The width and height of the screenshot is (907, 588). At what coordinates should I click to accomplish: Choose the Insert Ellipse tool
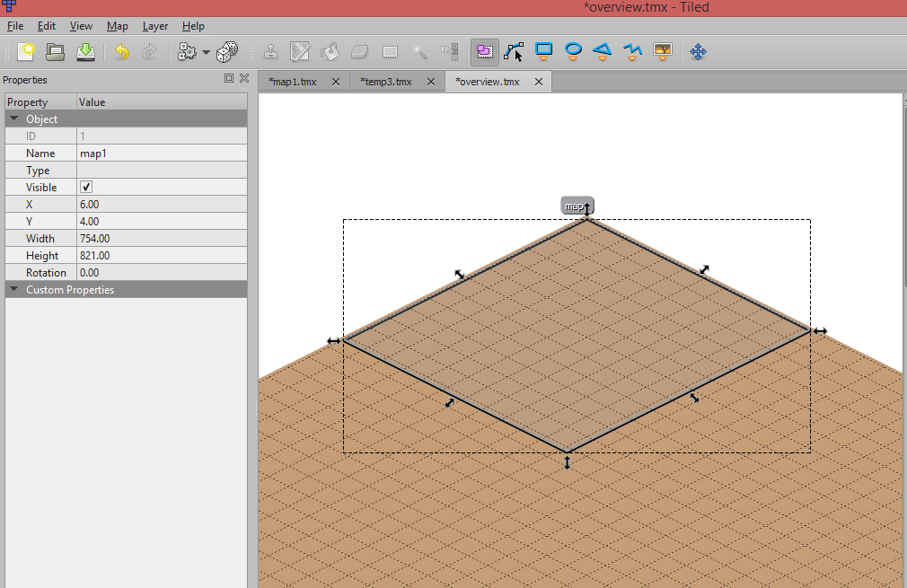[x=573, y=52]
